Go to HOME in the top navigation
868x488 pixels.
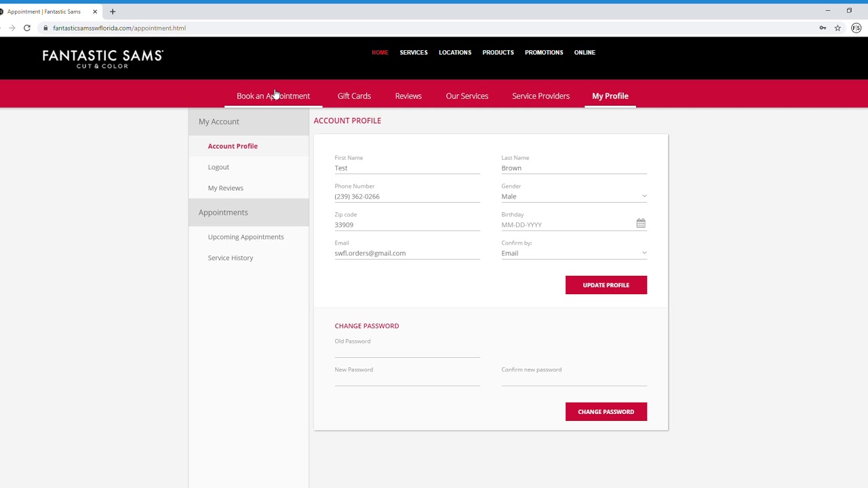(x=380, y=52)
